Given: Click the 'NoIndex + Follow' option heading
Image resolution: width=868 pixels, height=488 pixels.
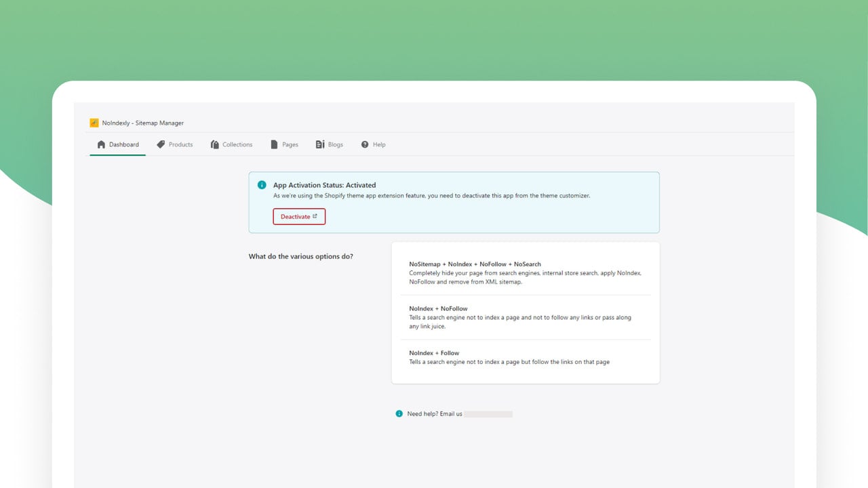Looking at the screenshot, I should click(434, 353).
